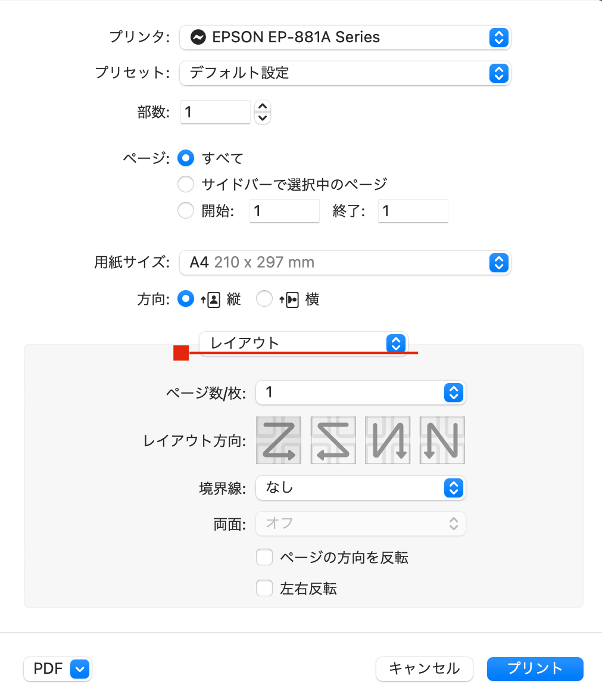Choose サイドバーで選択中のページ radio option
The height and width of the screenshot is (700, 602).
[186, 184]
